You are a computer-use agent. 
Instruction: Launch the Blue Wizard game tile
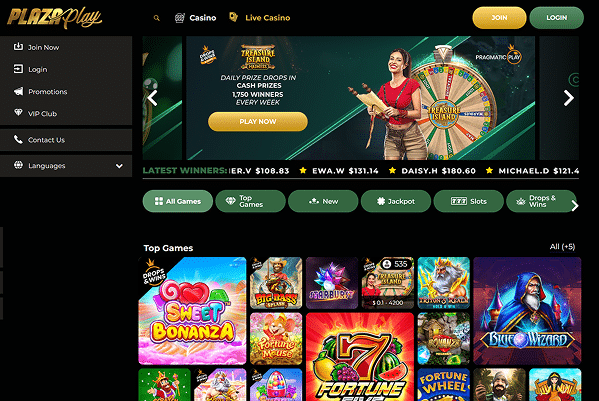(x=527, y=311)
